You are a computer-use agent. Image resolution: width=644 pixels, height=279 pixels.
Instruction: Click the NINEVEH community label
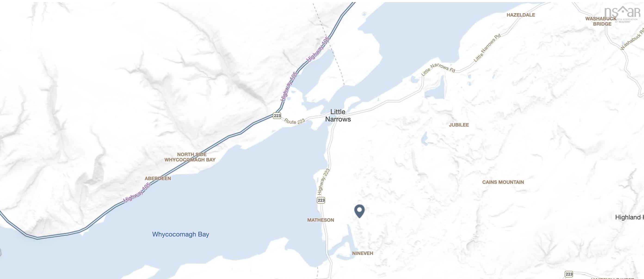(363, 253)
